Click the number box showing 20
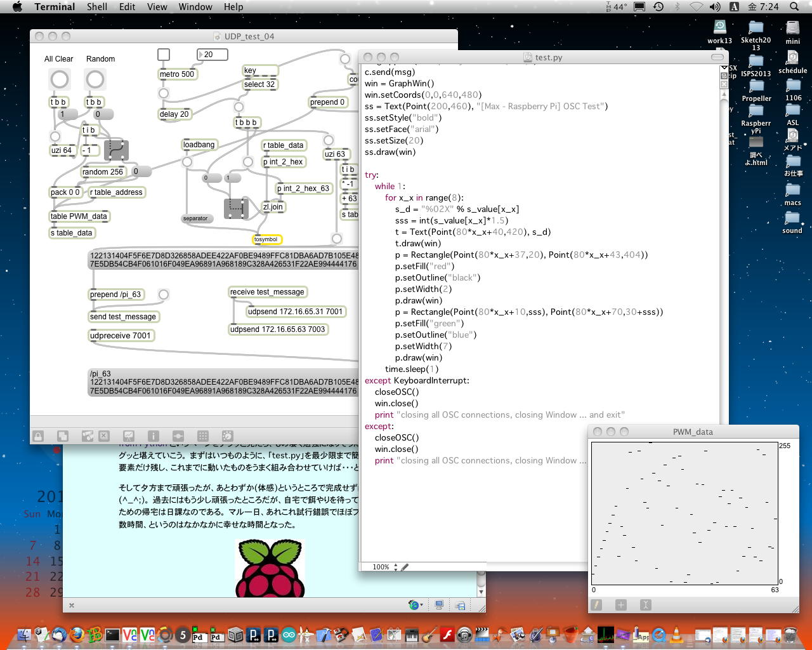 coord(213,55)
